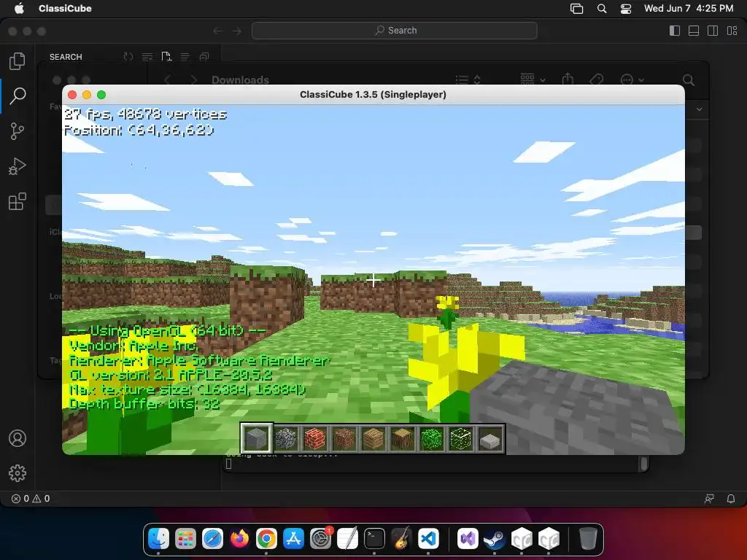Viewport: 747px width, 560px height.
Task: Open new search editor from SEARCH panel
Action: 166,57
